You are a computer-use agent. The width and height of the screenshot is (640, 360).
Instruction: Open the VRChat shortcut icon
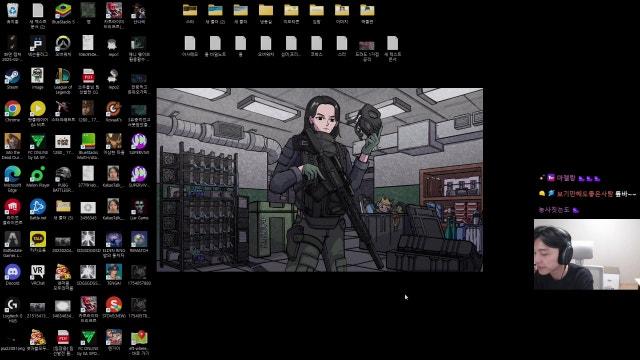pyautogui.click(x=38, y=274)
